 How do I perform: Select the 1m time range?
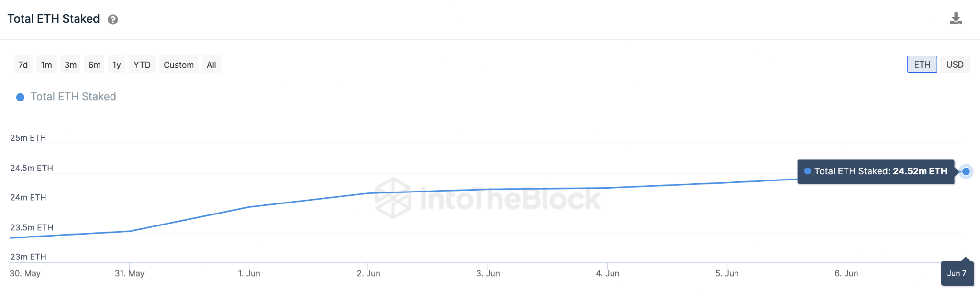pos(46,65)
